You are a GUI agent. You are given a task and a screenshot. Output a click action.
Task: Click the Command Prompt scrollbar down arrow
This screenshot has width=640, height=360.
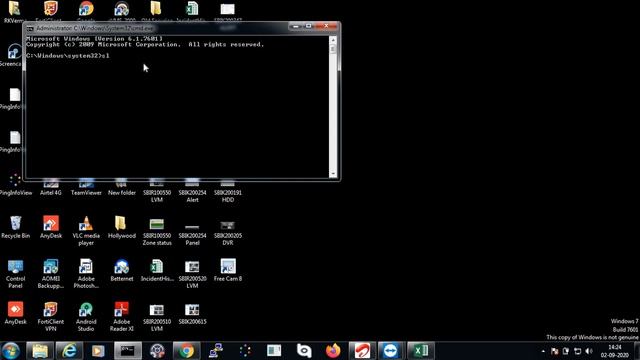(333, 174)
